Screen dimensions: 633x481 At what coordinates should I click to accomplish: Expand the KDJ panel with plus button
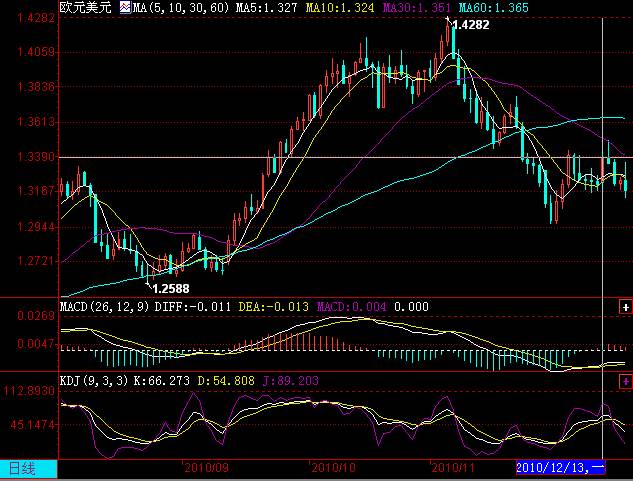coord(625,381)
